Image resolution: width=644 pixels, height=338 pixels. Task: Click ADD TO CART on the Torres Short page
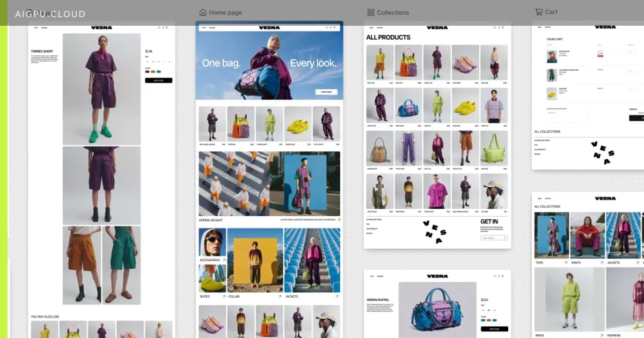tap(158, 80)
